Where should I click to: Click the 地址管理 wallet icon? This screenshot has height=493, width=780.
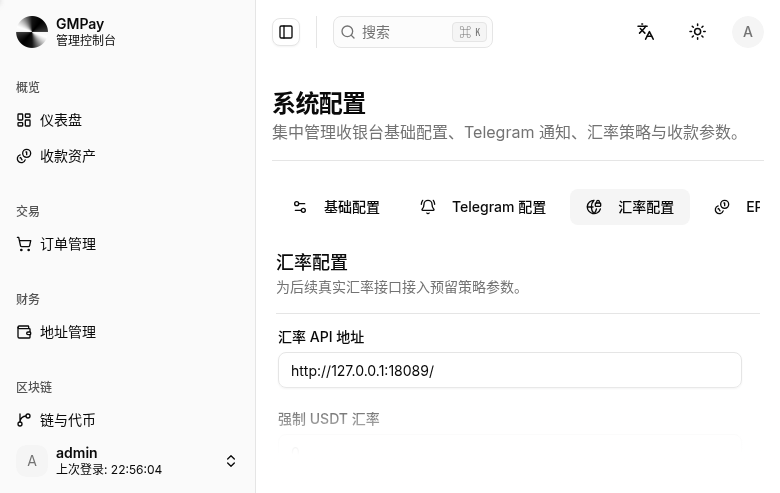click(x=24, y=332)
